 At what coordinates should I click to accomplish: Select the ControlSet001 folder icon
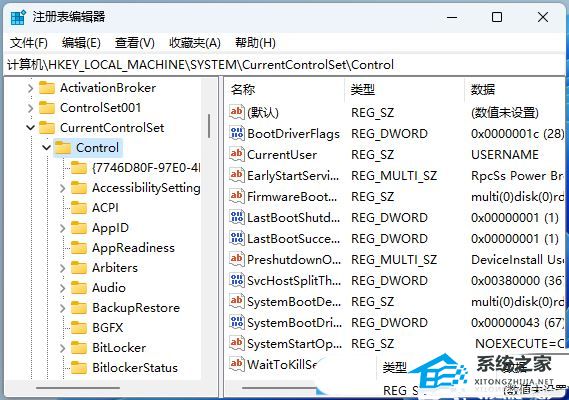point(47,108)
